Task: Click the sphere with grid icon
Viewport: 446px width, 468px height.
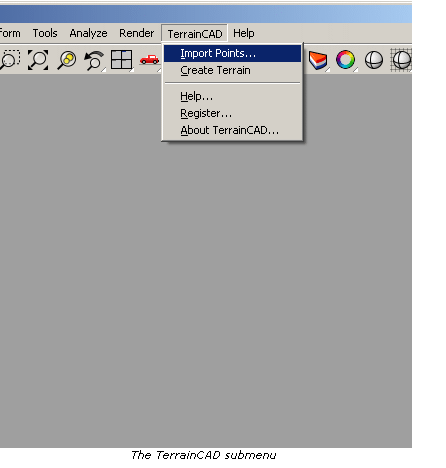Action: click(401, 60)
